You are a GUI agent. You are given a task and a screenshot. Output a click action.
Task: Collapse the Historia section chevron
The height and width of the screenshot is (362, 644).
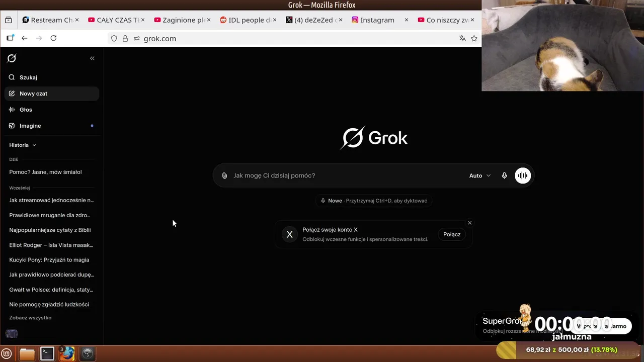click(34, 145)
